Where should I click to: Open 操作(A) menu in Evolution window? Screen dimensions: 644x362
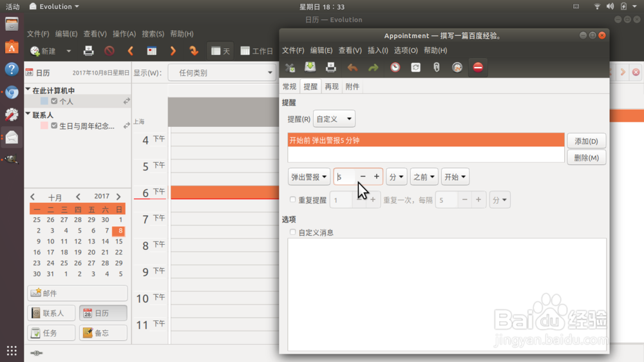[124, 34]
